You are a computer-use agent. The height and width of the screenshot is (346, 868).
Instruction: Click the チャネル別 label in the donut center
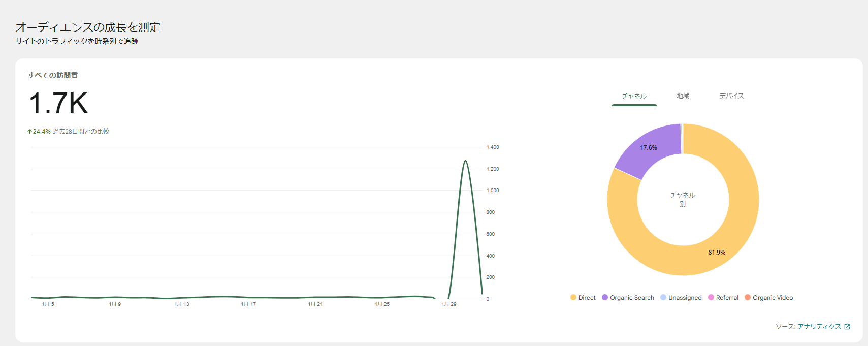tap(683, 199)
